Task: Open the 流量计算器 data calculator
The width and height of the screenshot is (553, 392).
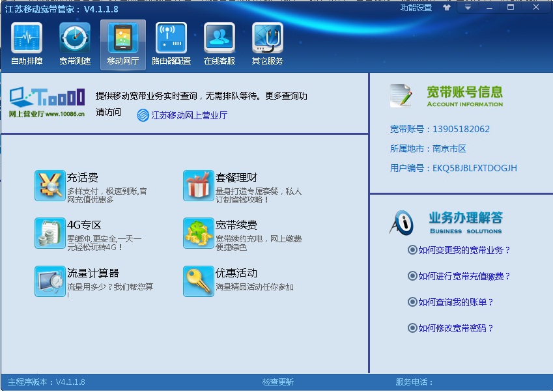Action: [50, 282]
